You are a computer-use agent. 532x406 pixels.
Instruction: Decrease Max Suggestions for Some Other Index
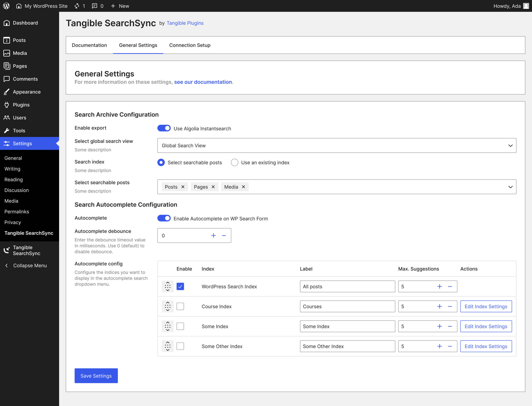(x=450, y=346)
